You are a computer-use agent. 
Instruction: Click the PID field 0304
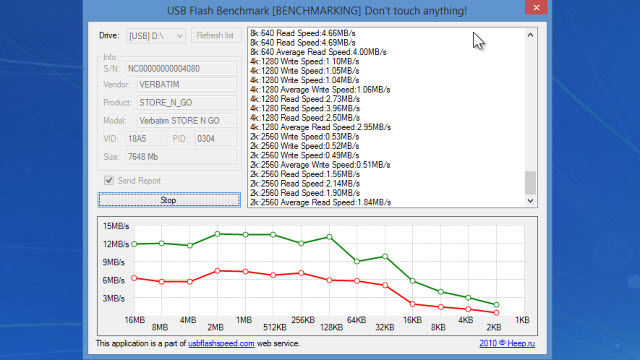click(216, 139)
